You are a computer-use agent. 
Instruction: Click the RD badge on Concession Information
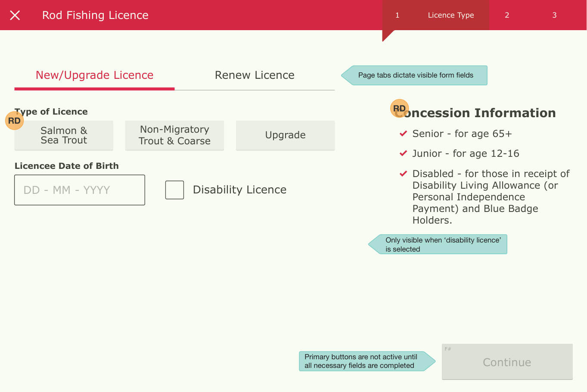pos(399,109)
